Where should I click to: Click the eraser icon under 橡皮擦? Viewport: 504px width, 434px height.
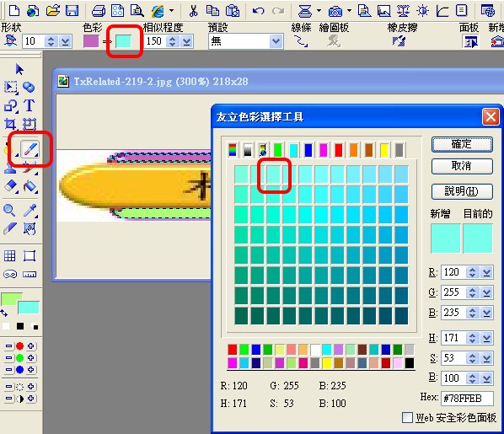[399, 41]
